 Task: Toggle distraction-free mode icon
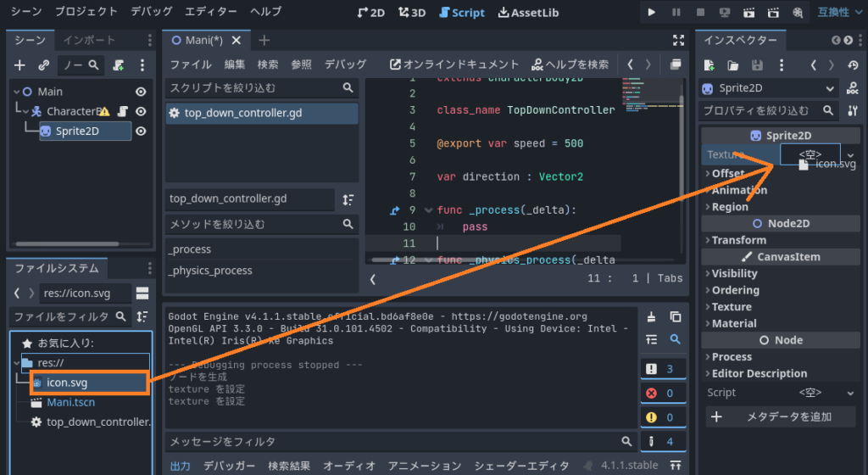[678, 40]
